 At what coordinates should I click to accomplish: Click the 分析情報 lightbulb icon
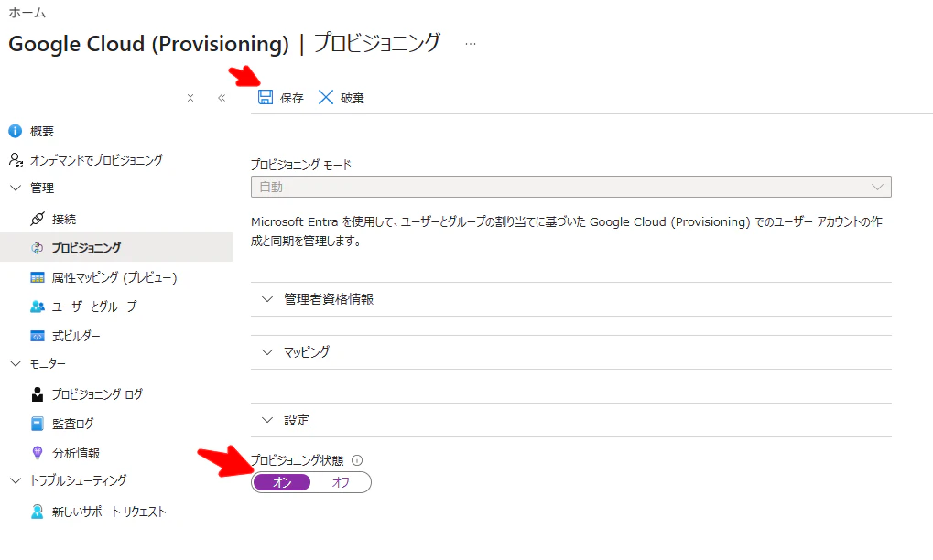tap(37, 453)
